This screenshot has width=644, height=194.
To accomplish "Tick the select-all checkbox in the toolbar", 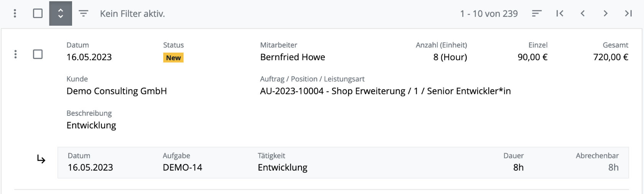I will [38, 13].
